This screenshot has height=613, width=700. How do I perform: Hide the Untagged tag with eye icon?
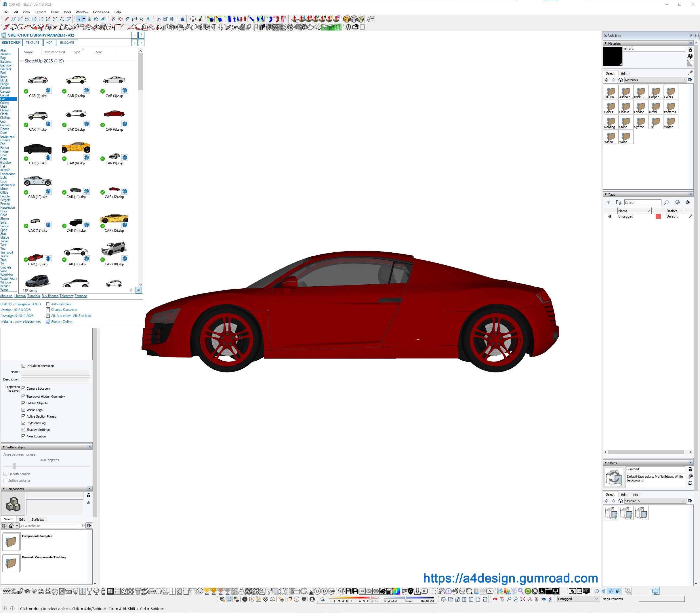[x=610, y=216]
